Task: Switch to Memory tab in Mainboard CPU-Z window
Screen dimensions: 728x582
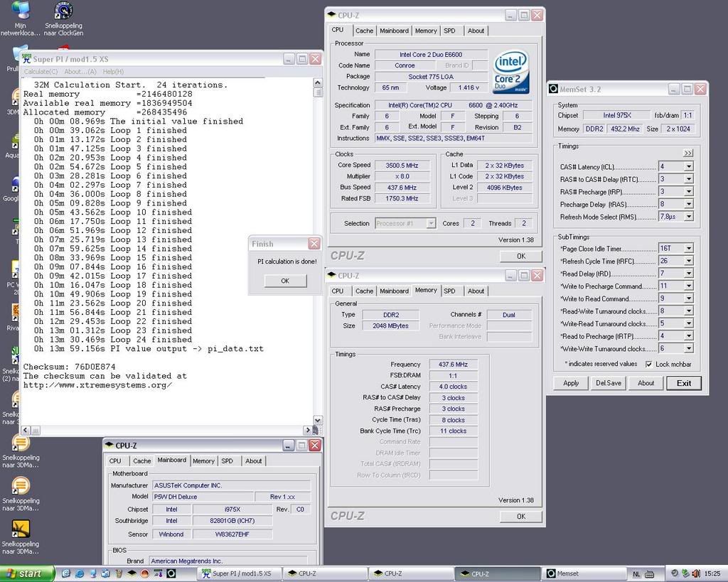Action: [203, 461]
